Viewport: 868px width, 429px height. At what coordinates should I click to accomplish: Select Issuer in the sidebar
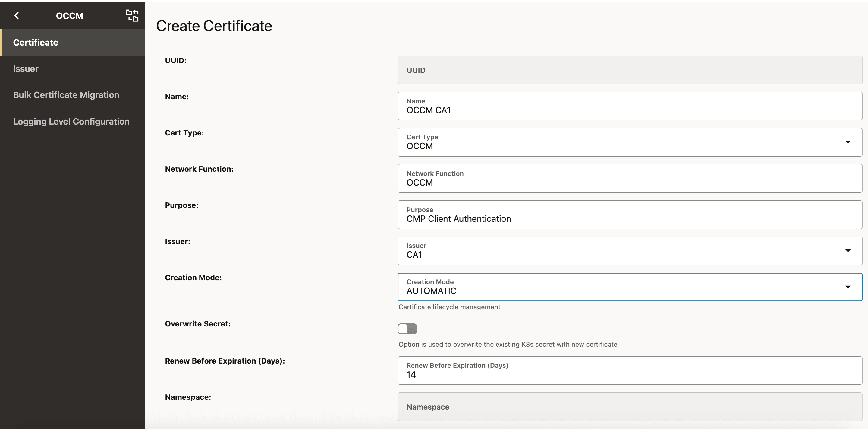26,68
